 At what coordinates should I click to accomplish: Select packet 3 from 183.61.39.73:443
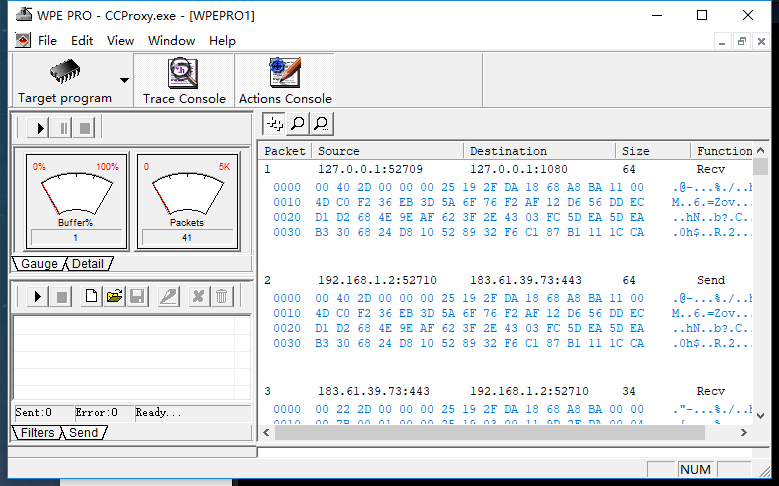(374, 392)
